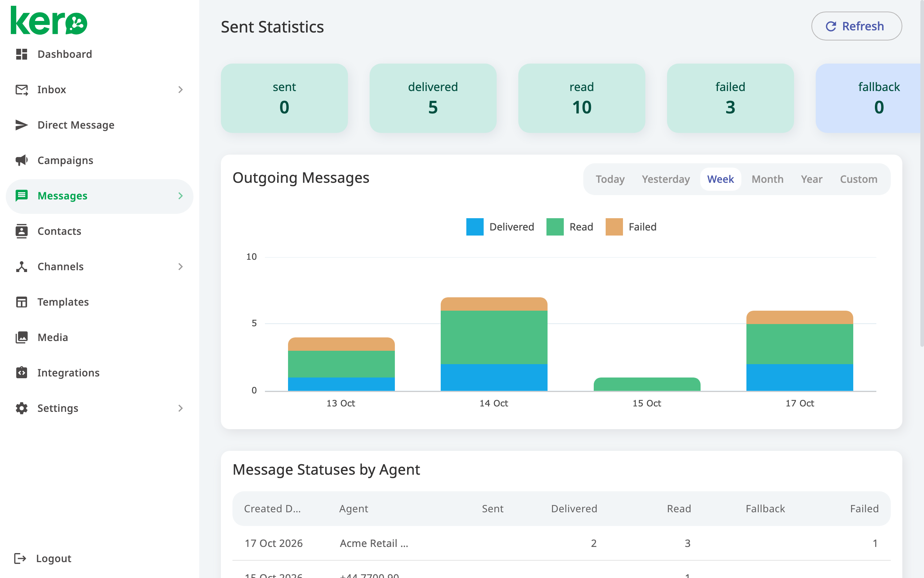
Task: Expand the Settings submenu chevron
Action: coord(180,408)
